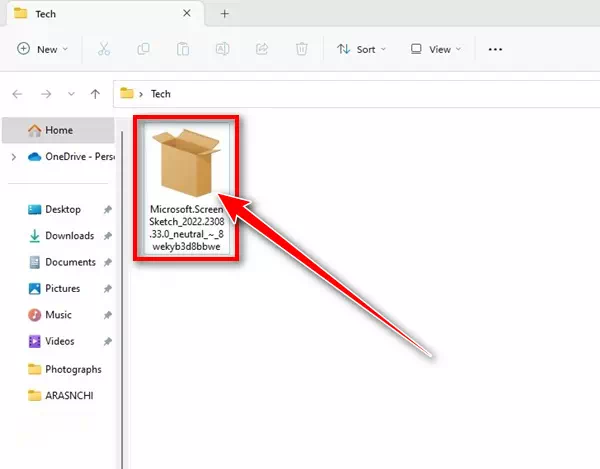Open Videos in quick access
Image resolution: width=600 pixels, height=469 pixels.
[x=51, y=342]
